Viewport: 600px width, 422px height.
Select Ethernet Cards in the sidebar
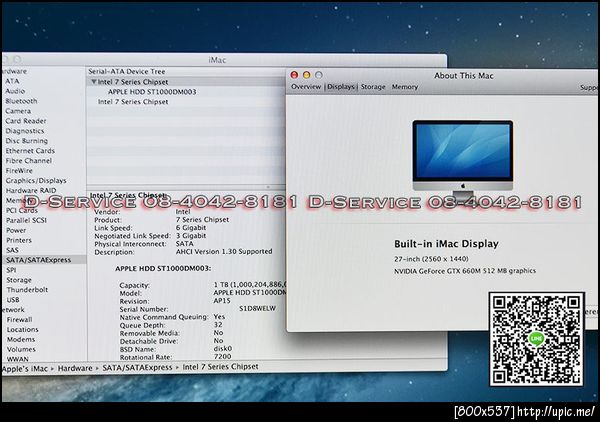pos(30,151)
